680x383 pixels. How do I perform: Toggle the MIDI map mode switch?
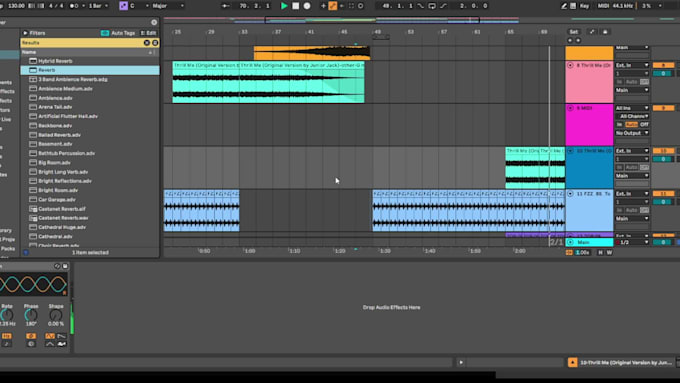pyautogui.click(x=603, y=6)
